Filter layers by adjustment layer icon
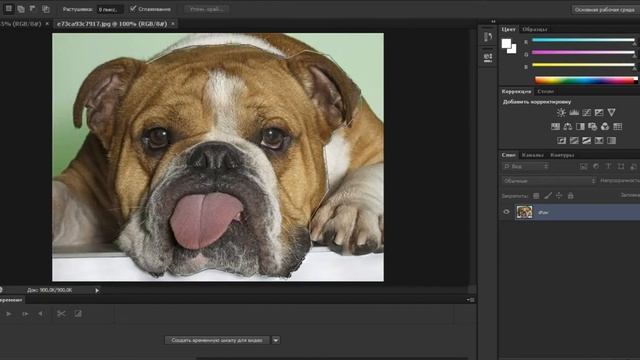Viewport: 640px width, 360px height. coord(596,166)
